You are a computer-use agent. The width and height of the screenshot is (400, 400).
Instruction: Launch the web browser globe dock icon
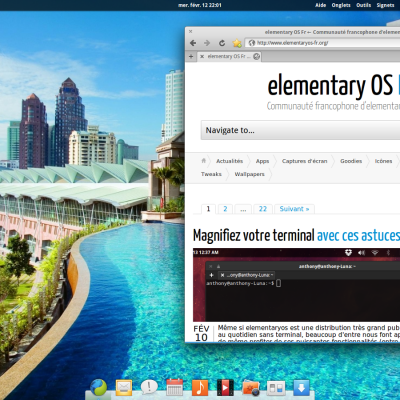click(98, 388)
